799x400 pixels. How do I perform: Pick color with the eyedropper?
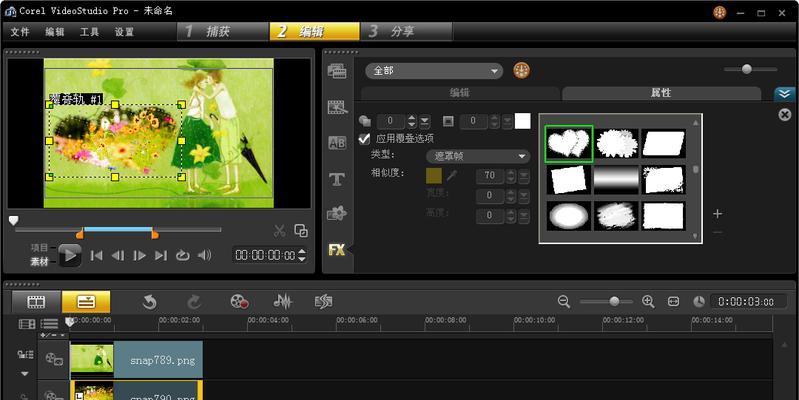(x=451, y=175)
